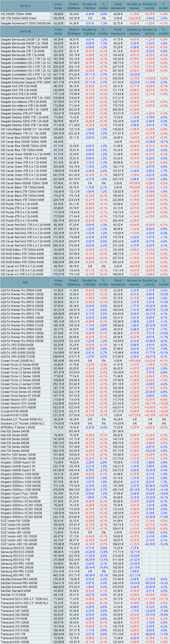Select "WD RAID Edition 4TB 7200ot 64MB"
Image resolution: width=170 pixels, height=644 pixels.
tap(22, 262)
